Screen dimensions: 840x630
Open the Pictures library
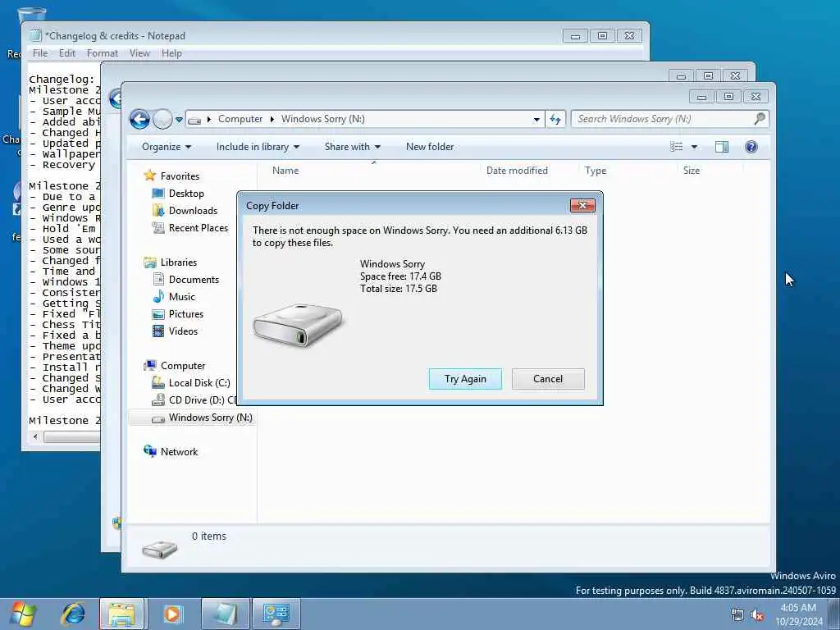click(186, 314)
